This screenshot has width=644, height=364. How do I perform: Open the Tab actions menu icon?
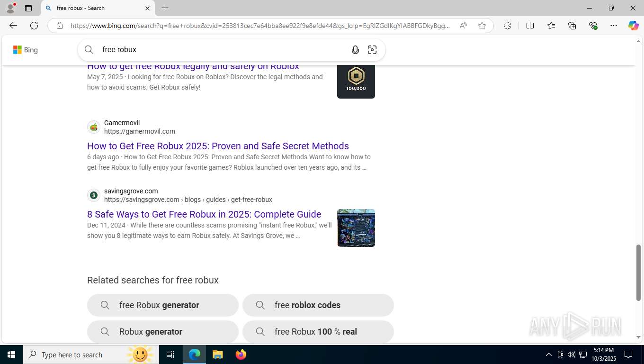coord(28,8)
